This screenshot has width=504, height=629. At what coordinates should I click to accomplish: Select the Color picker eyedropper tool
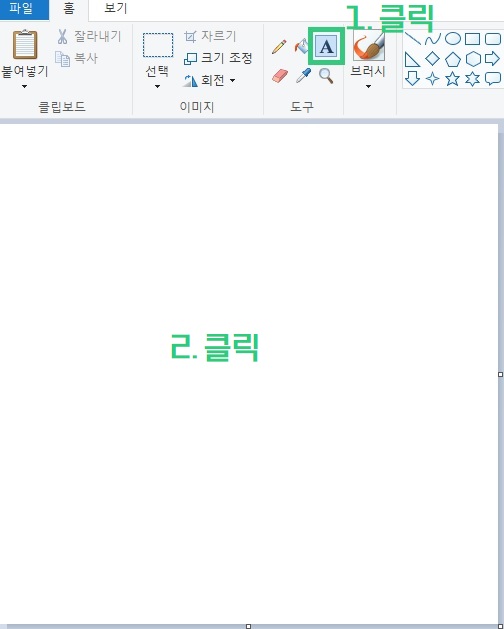point(303,75)
